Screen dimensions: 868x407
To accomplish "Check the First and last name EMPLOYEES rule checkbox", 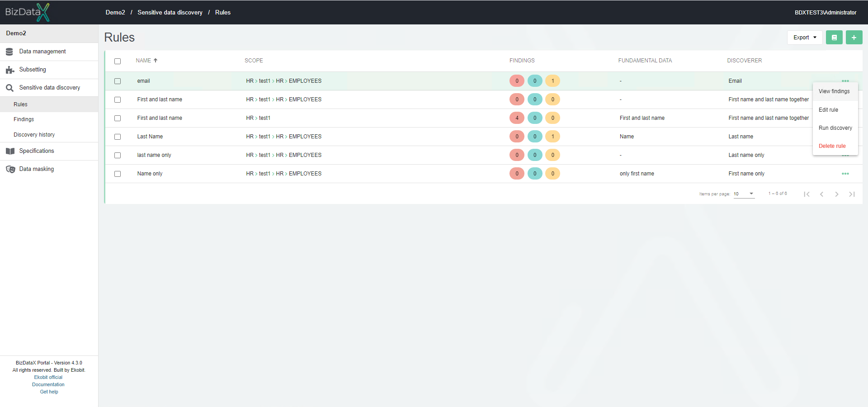I will 118,100.
